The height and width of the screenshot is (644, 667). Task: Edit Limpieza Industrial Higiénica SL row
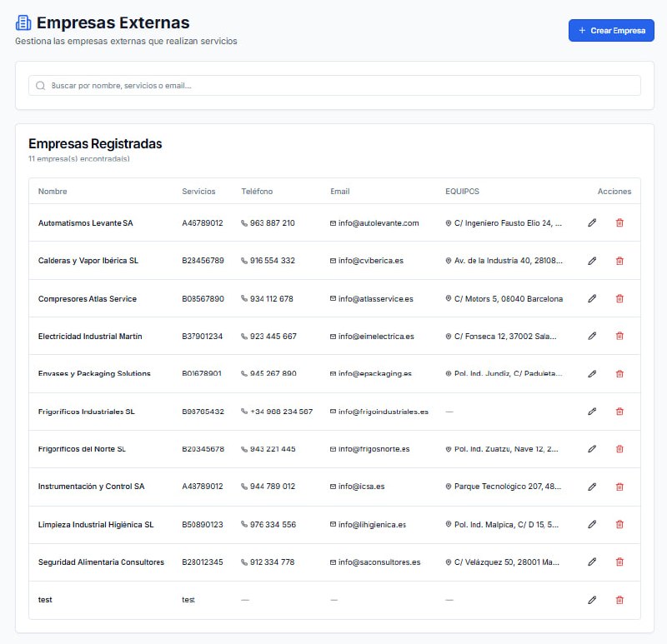[x=592, y=524]
